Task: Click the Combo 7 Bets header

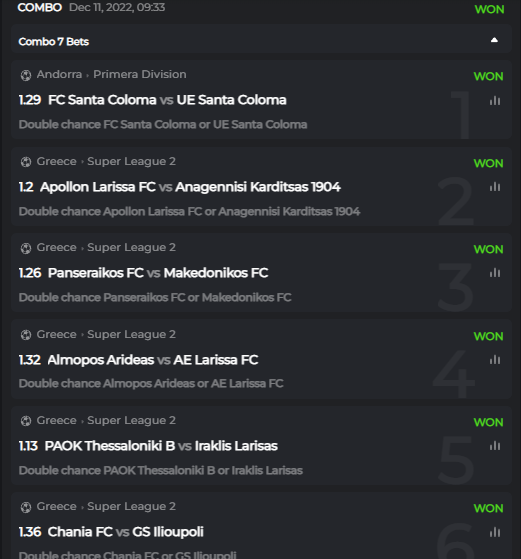Action: pyautogui.click(x=261, y=39)
